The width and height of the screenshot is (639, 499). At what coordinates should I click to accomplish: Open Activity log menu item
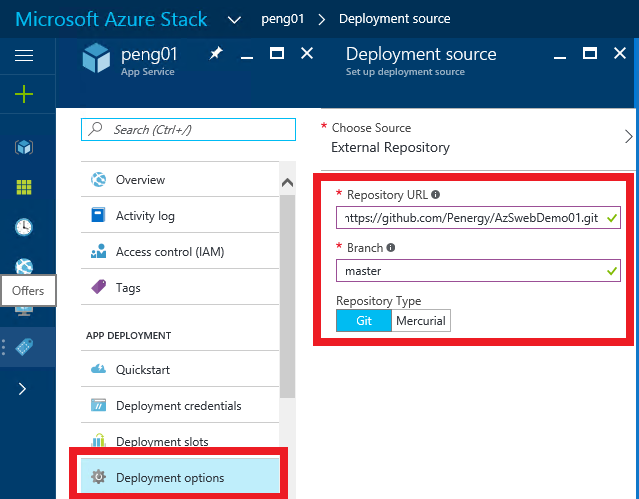coord(180,215)
